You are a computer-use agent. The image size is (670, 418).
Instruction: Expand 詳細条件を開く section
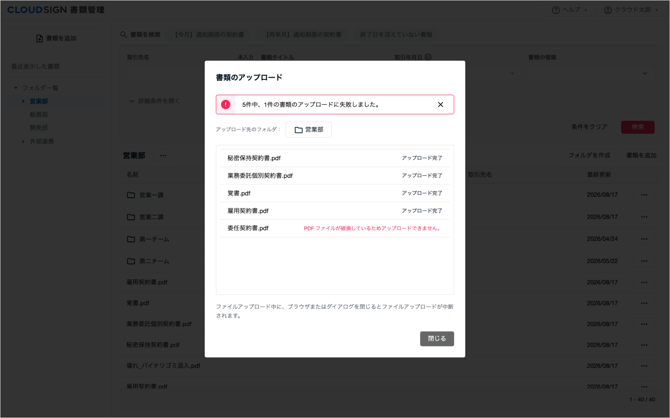[155, 101]
